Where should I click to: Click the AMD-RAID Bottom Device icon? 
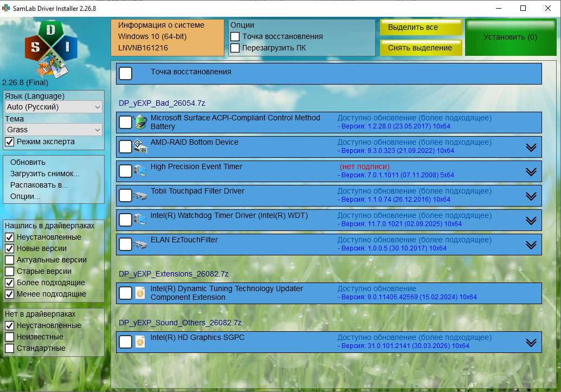(140, 146)
